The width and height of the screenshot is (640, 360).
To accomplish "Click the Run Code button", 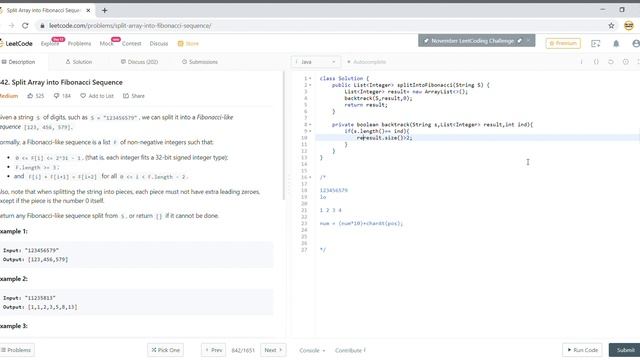I will (x=582, y=350).
